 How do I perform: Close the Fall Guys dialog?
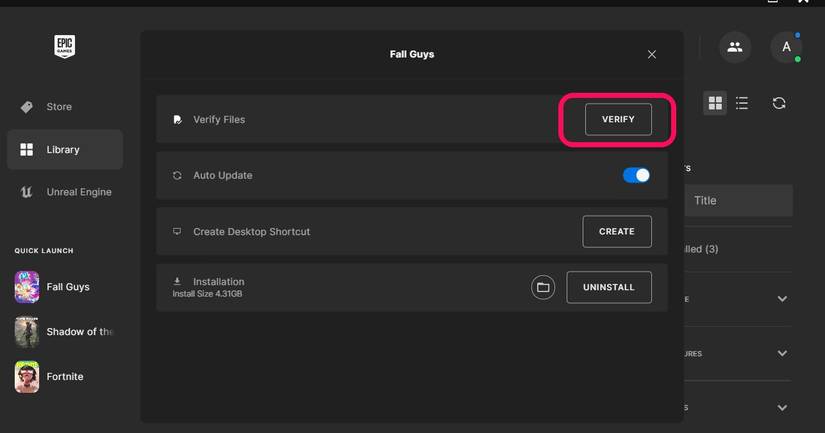(652, 54)
